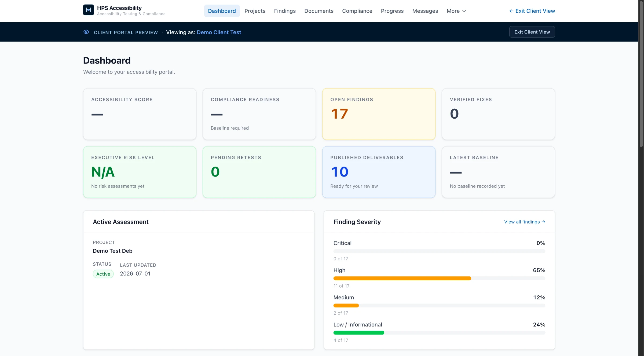Click the Dashboard page heading
The width and height of the screenshot is (644, 356).
pos(107,60)
